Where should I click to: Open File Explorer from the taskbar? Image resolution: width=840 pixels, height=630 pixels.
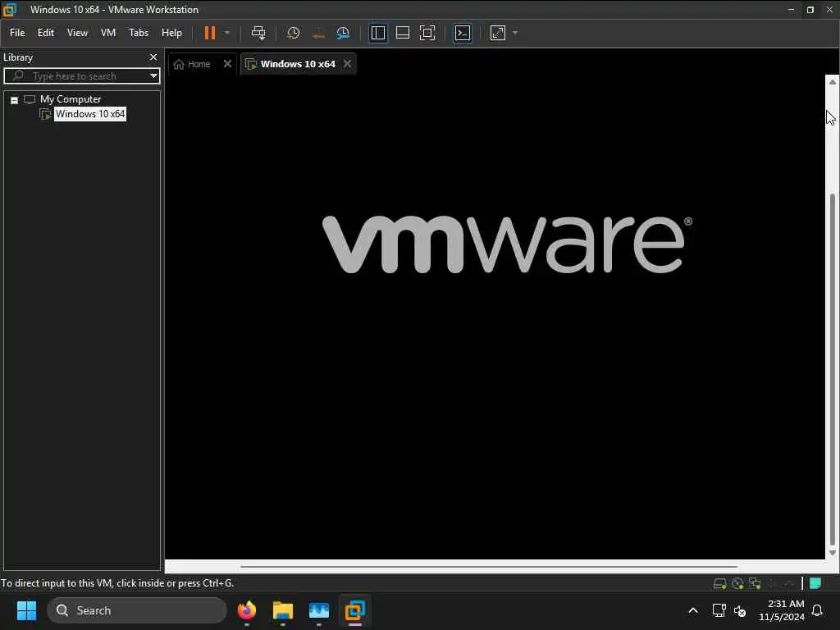(282, 610)
